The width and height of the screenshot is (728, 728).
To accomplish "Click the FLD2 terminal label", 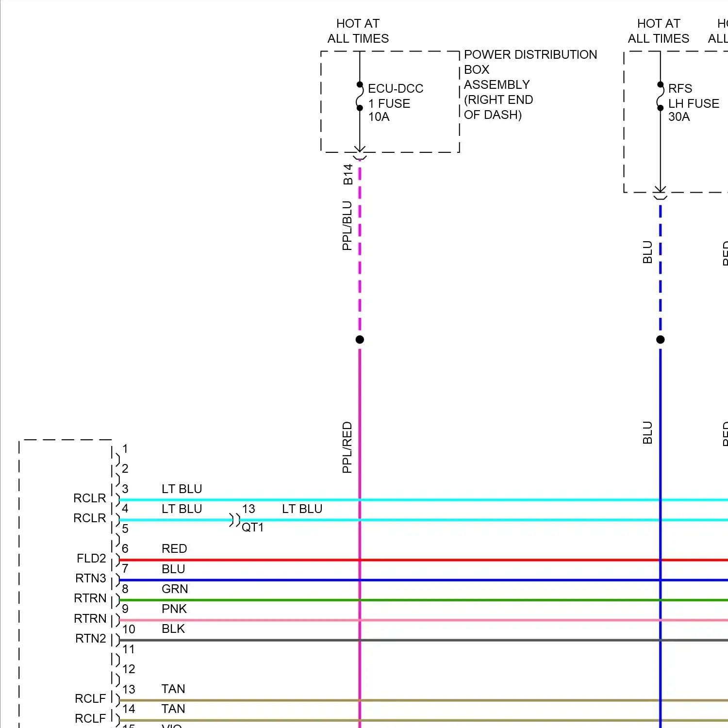I will [x=91, y=559].
